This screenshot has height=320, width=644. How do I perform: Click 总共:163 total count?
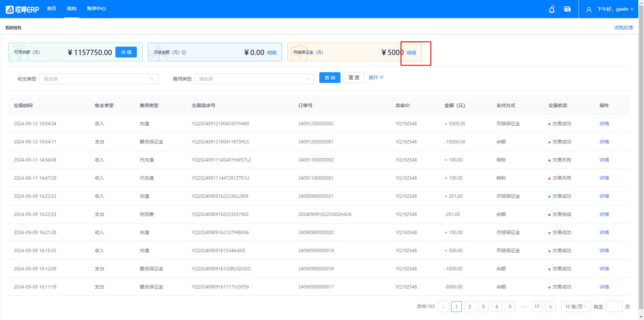(426, 306)
